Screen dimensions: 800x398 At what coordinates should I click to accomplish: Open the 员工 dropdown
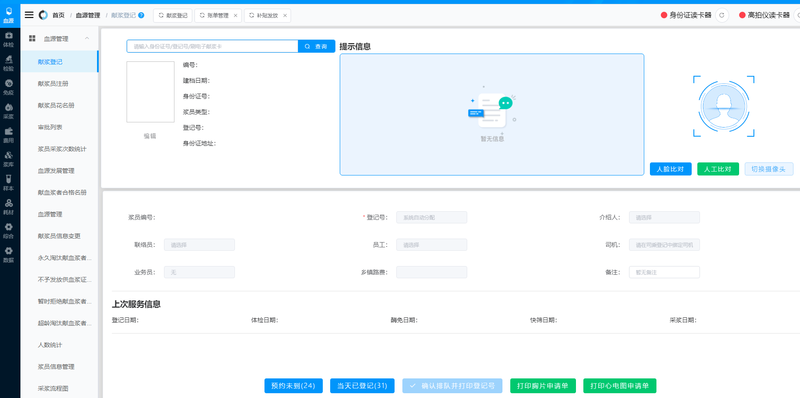click(432, 244)
